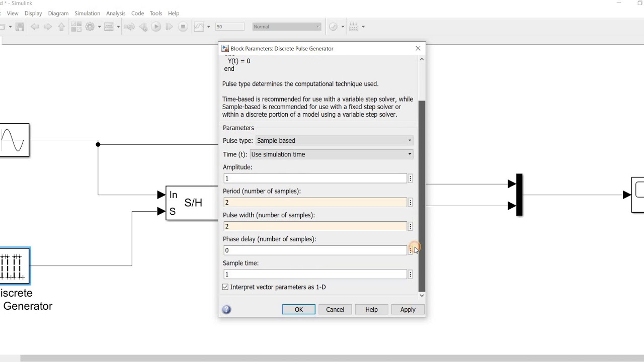The image size is (644, 362).
Task: Open the View menu
Action: pos(13,13)
